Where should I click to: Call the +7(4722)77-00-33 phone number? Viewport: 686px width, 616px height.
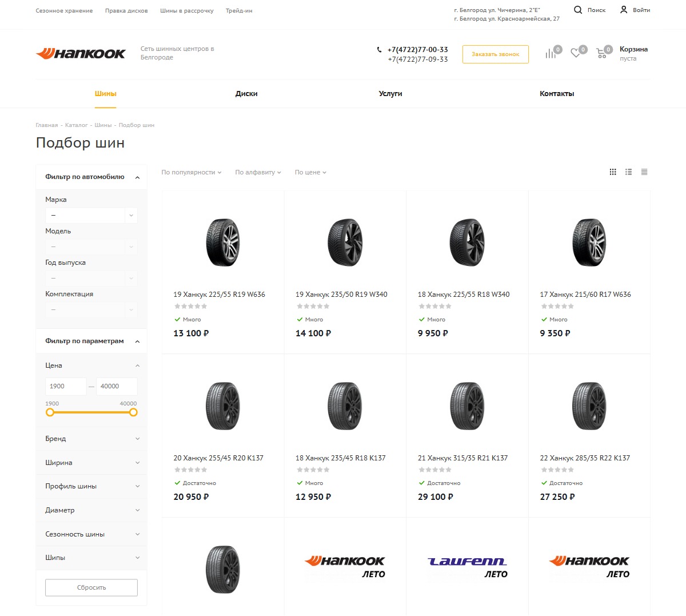[x=418, y=50]
